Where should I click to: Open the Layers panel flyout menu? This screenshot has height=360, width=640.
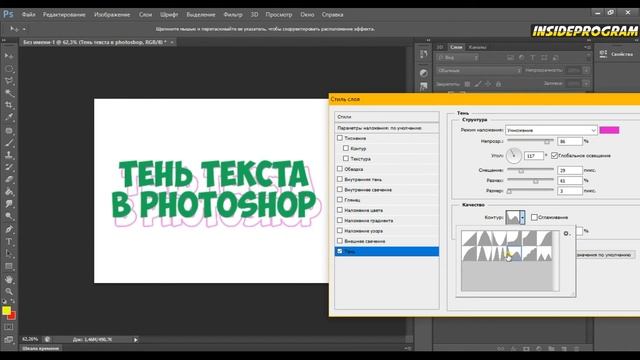point(587,47)
